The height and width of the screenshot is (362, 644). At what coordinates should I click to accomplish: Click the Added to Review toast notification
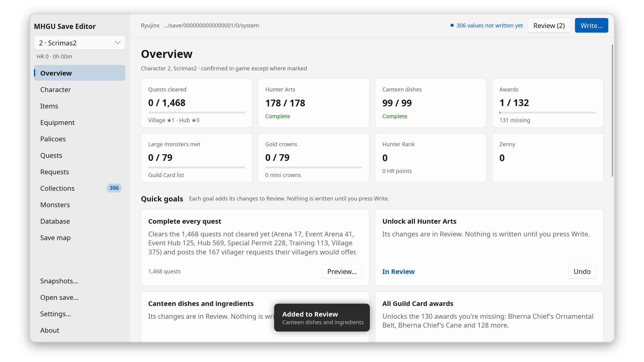tap(322, 318)
